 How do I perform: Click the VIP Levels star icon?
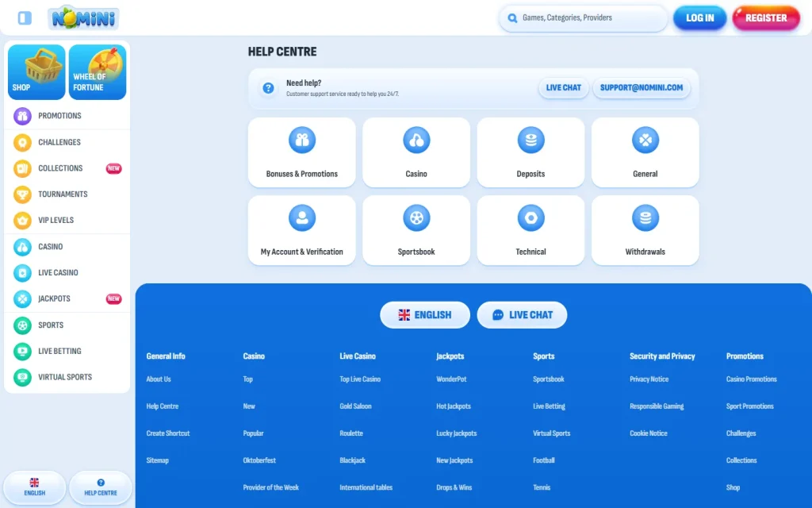(x=22, y=221)
